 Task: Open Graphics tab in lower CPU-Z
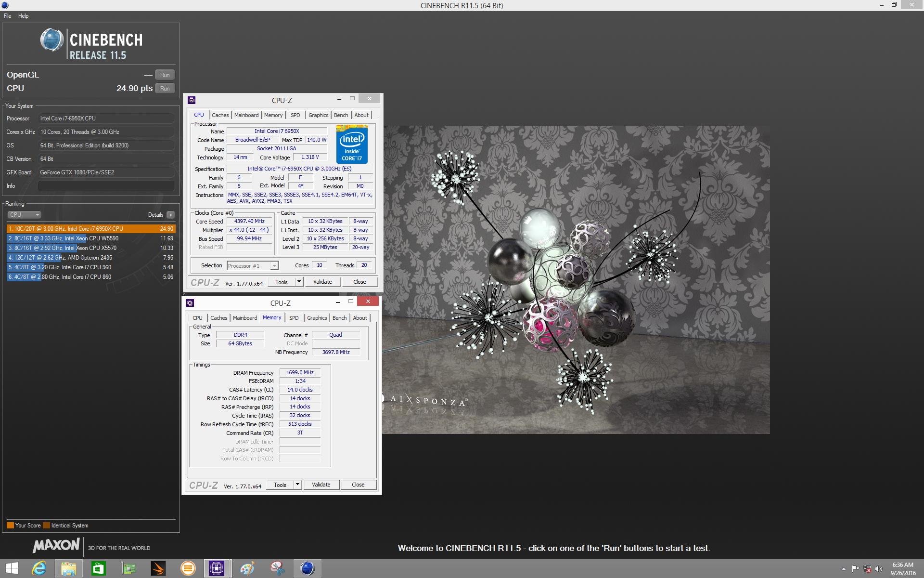point(317,318)
